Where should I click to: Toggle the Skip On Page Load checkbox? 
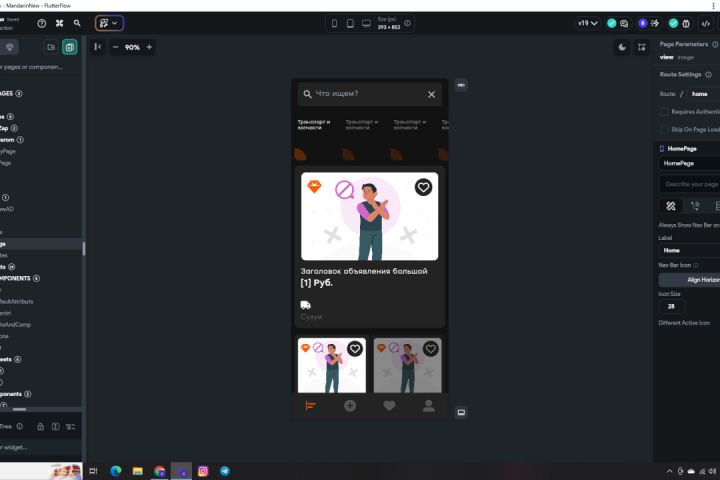(x=664, y=130)
